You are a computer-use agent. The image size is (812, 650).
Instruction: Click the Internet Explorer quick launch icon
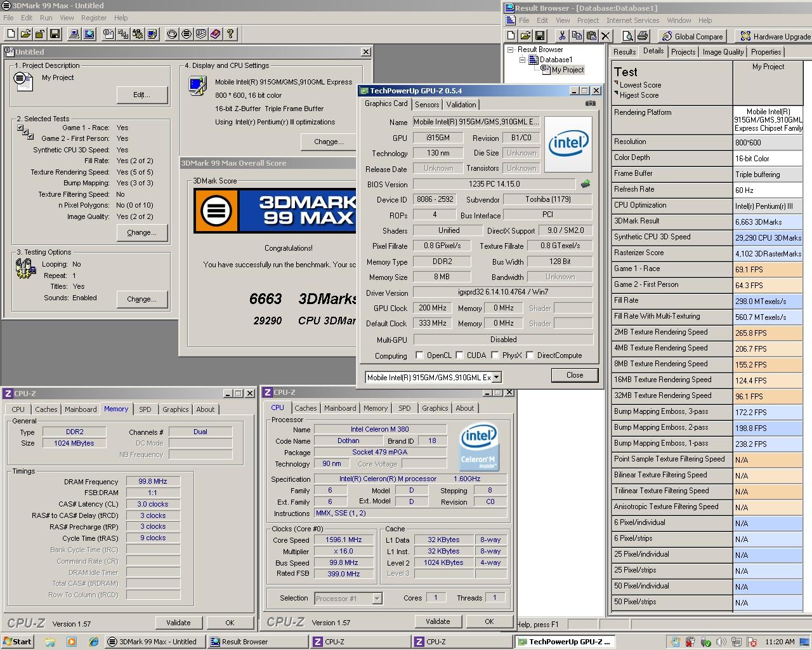[94, 642]
